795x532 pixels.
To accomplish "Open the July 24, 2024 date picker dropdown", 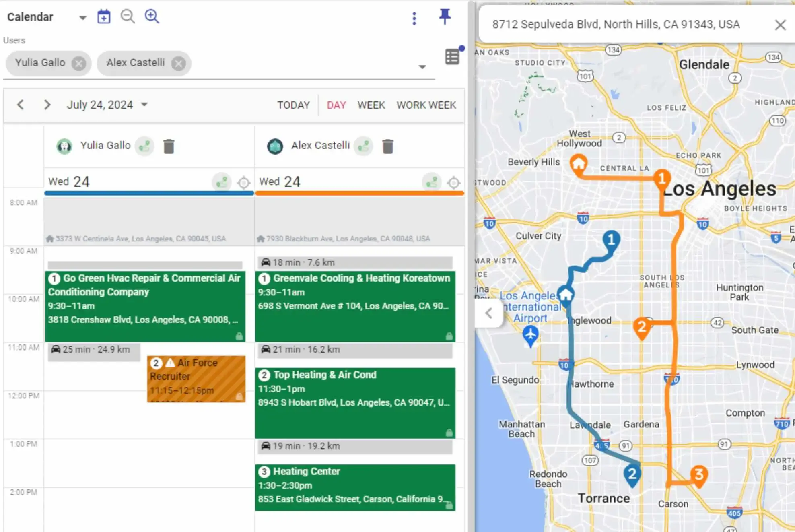I will pos(144,105).
